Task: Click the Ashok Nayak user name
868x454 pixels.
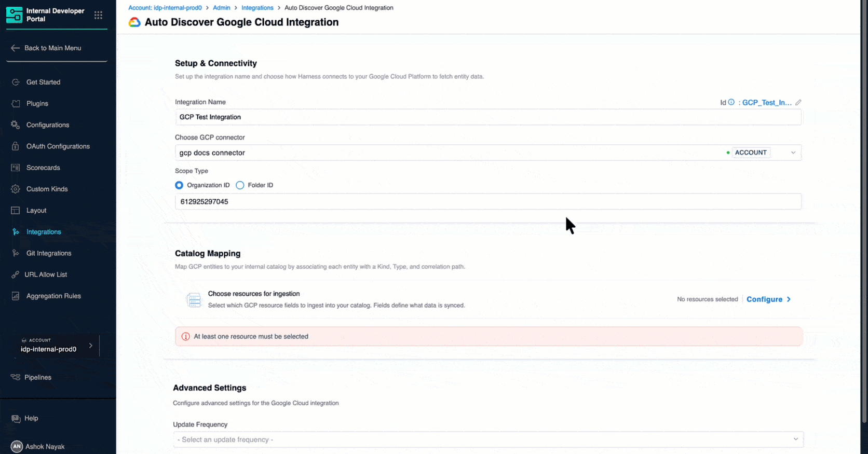Action: (x=45, y=447)
